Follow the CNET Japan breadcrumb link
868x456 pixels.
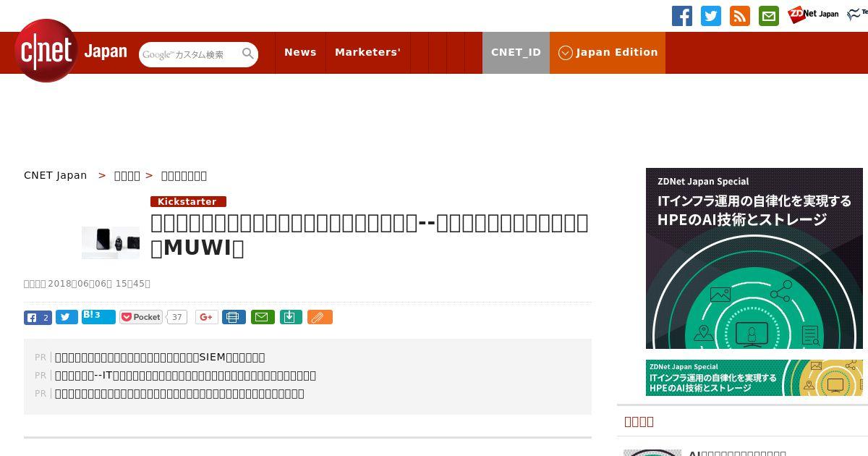coord(55,175)
